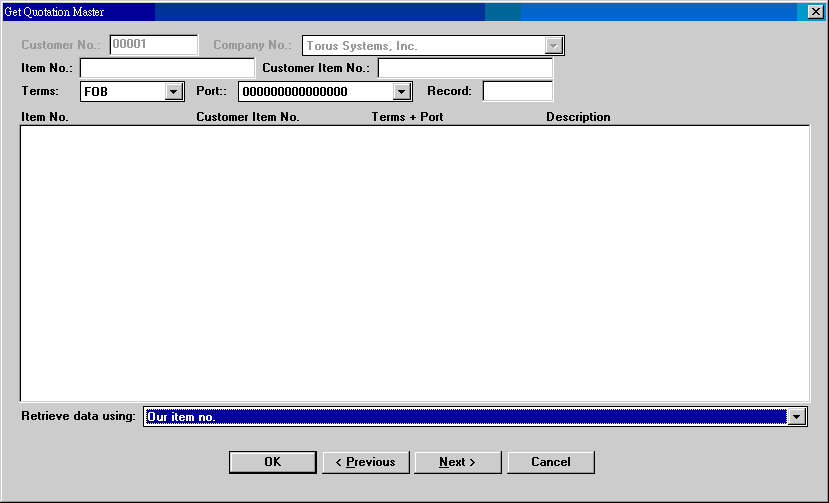
Task: Click the Terms + Port column header
Action: 407,117
